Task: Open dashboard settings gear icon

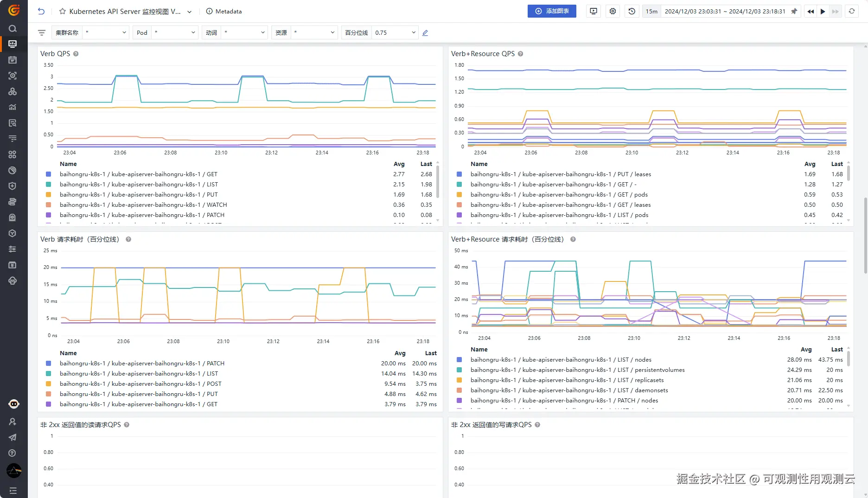Action: 613,11
